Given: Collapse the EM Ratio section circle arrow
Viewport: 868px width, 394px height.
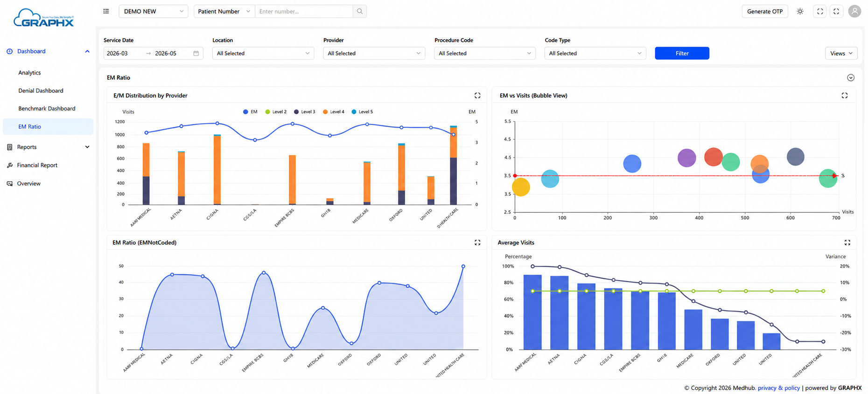Looking at the screenshot, I should coord(851,78).
